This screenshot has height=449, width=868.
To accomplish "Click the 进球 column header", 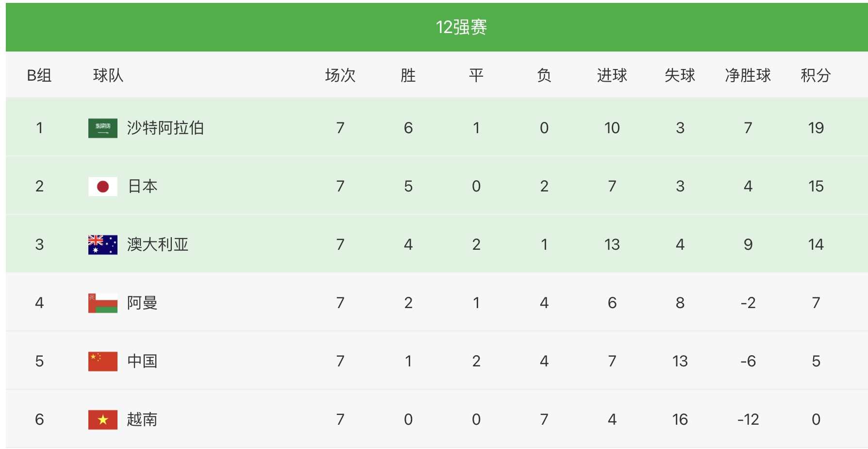I will pyautogui.click(x=612, y=76).
